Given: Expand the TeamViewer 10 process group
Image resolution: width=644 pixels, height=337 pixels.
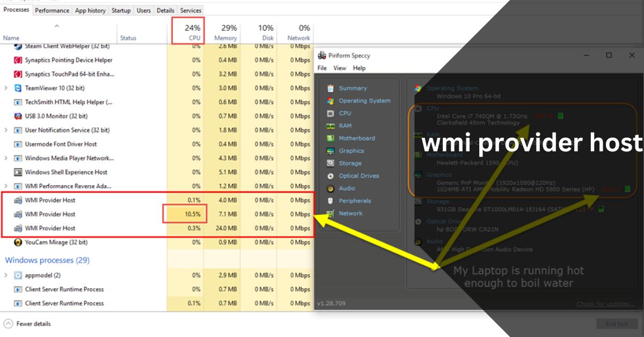Looking at the screenshot, I should coord(6,88).
